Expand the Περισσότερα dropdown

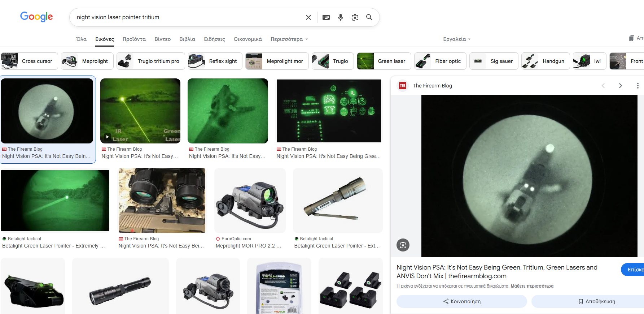point(289,39)
